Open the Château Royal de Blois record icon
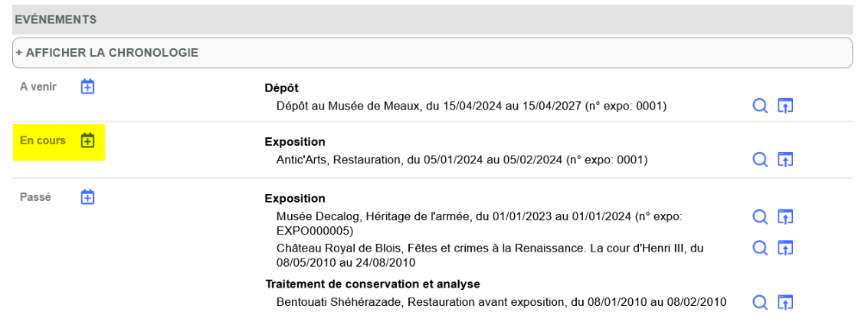The width and height of the screenshot is (868, 319). [784, 248]
